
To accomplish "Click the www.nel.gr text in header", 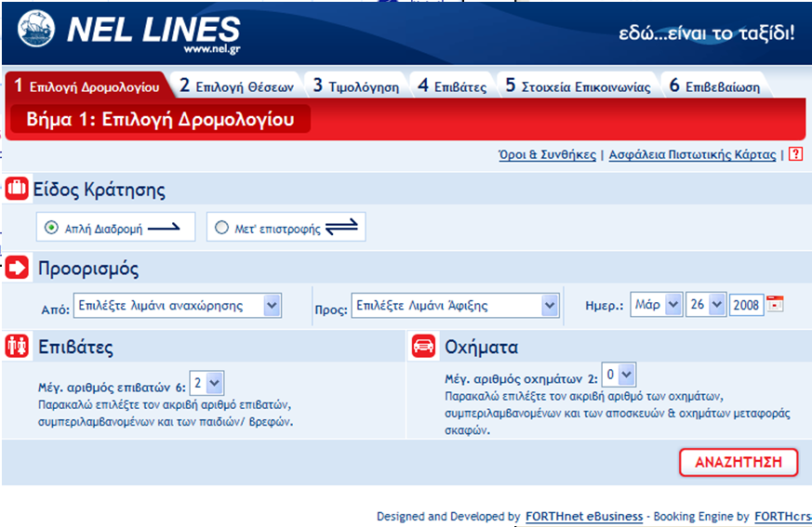I will pyautogui.click(x=212, y=49).
